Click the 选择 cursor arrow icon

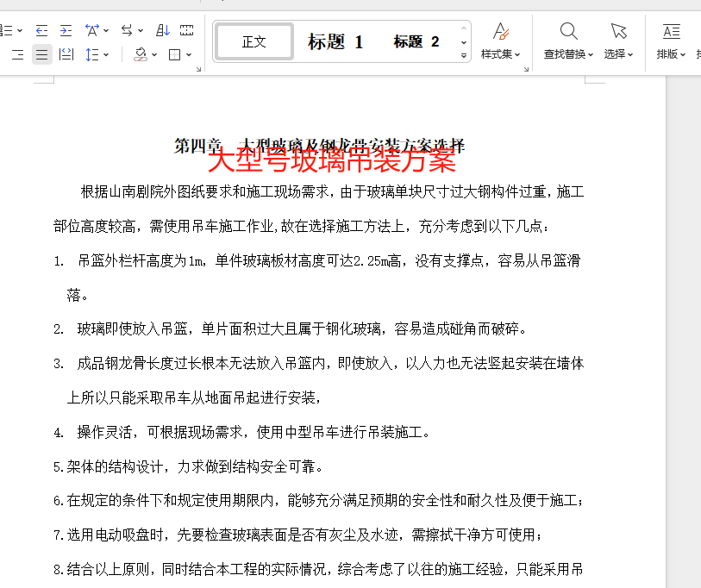tap(619, 31)
